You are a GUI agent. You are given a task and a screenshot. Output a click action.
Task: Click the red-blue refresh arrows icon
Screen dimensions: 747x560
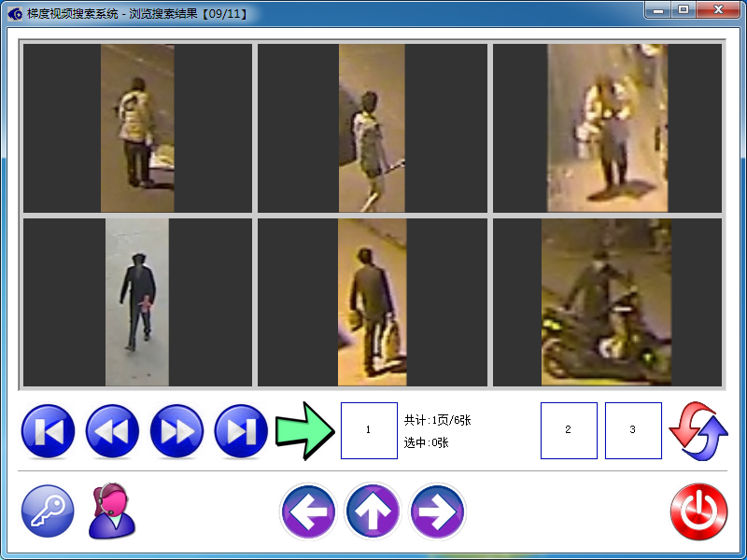point(698,431)
